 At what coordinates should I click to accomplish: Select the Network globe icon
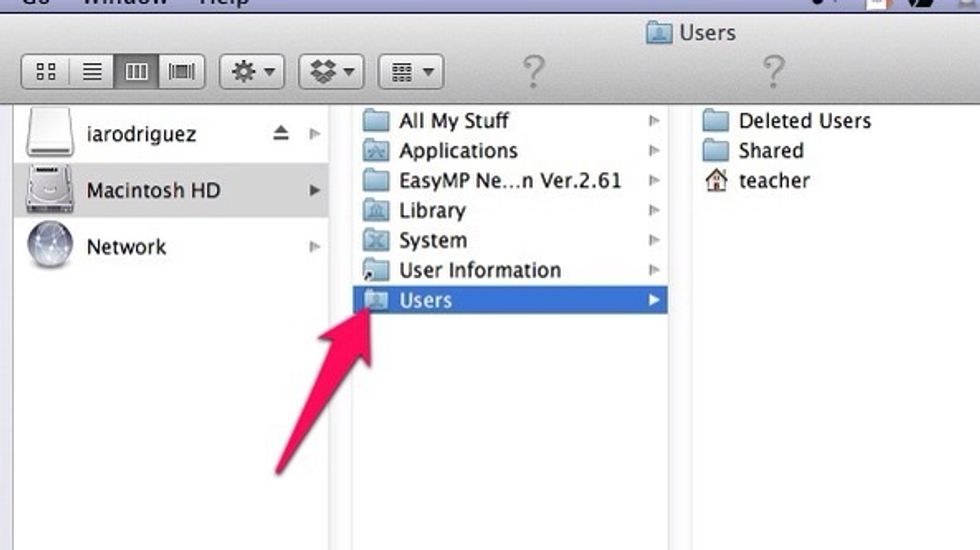tap(50, 244)
